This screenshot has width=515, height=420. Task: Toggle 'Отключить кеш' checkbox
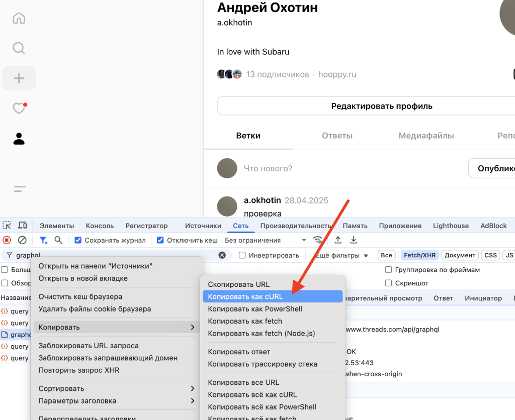pos(160,240)
